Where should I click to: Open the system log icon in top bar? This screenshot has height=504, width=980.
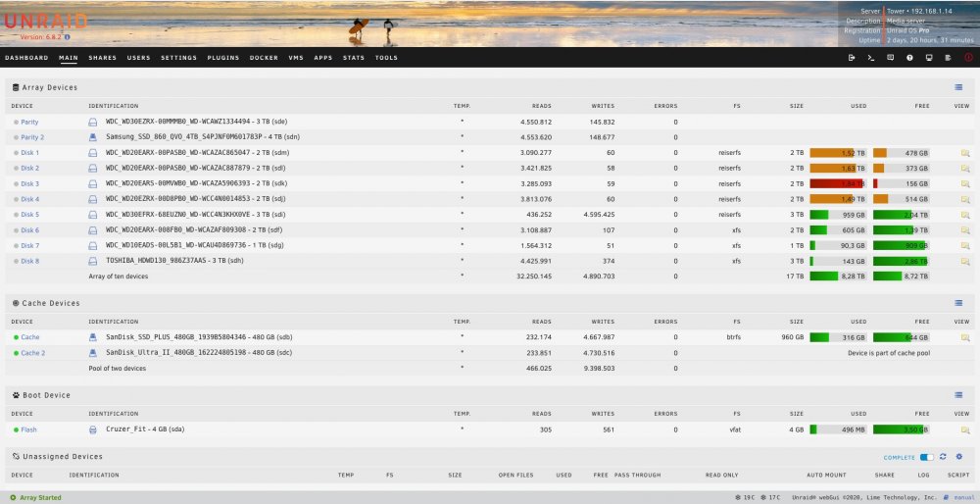point(948,58)
